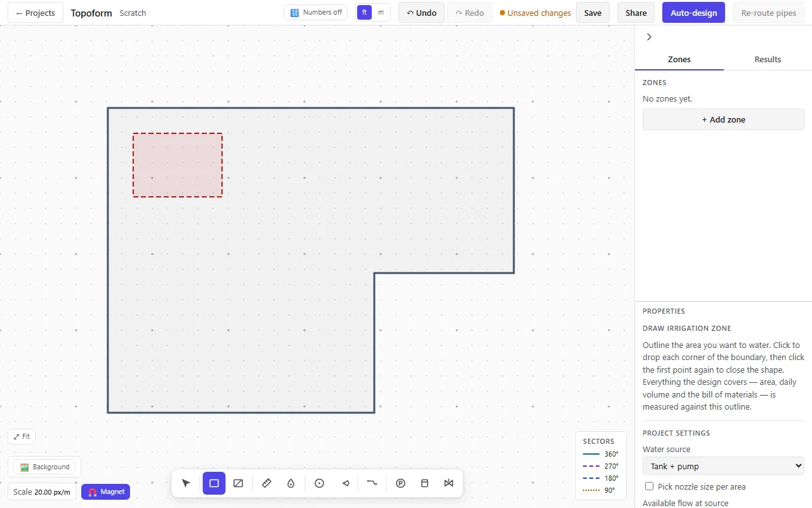
Task: Select the circle-with-dot sprinkler tool
Action: (x=320, y=483)
